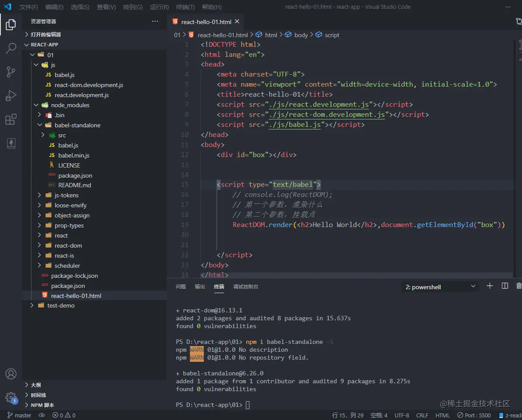Open the Extensions view
The width and height of the screenshot is (522, 420).
coord(11,119)
